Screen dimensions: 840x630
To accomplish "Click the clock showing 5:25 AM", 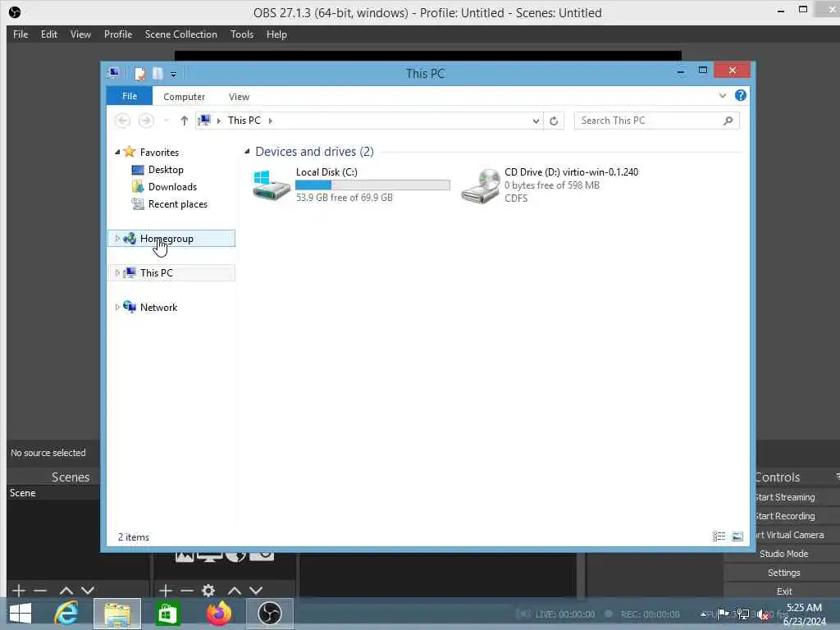I will point(804,608).
